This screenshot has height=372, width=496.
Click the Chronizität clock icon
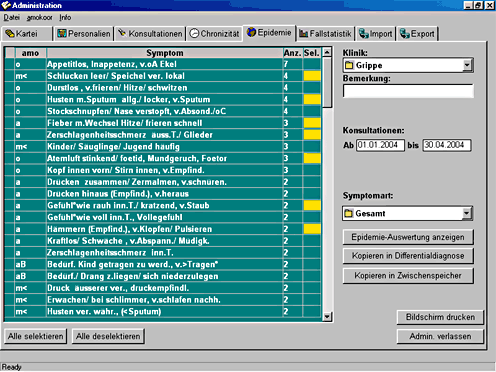[x=194, y=33]
